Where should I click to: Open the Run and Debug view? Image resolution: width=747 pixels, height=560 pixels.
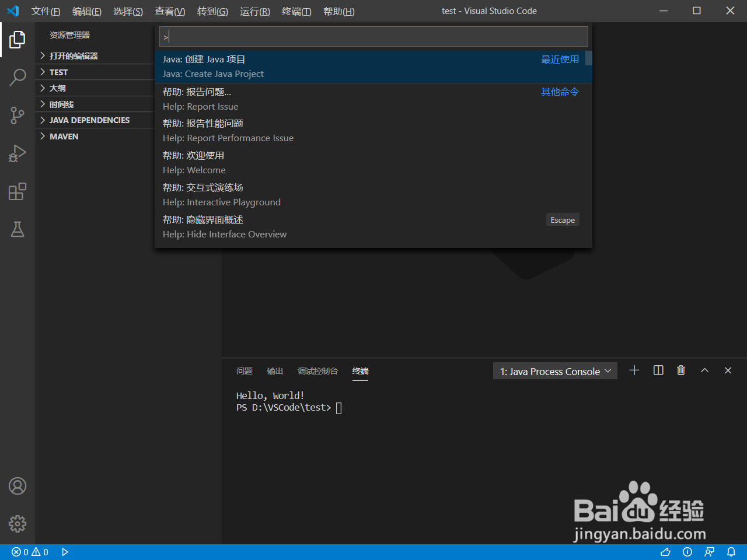point(18,153)
